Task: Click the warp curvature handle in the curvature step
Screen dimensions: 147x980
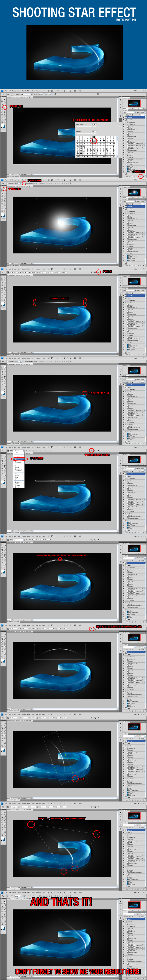Action: (60, 559)
